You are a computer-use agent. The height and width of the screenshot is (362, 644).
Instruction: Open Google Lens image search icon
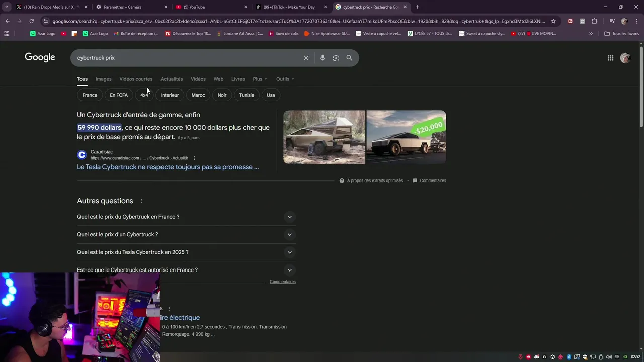click(336, 58)
